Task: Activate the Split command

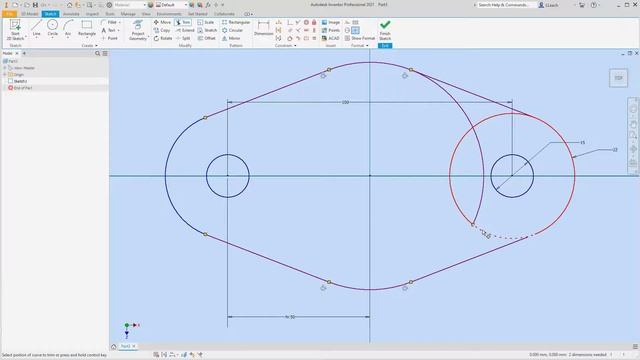Action: 183,38
